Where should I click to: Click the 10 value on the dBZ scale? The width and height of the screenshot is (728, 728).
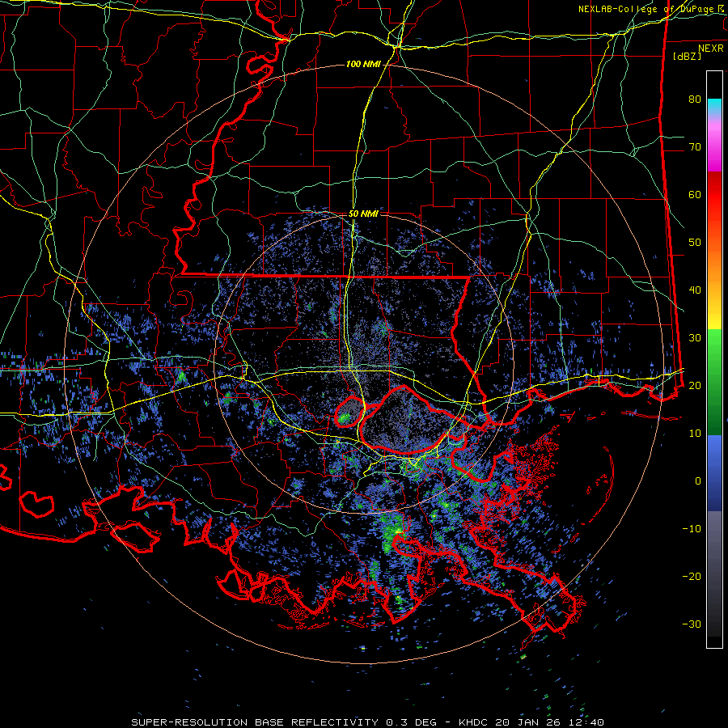click(695, 434)
